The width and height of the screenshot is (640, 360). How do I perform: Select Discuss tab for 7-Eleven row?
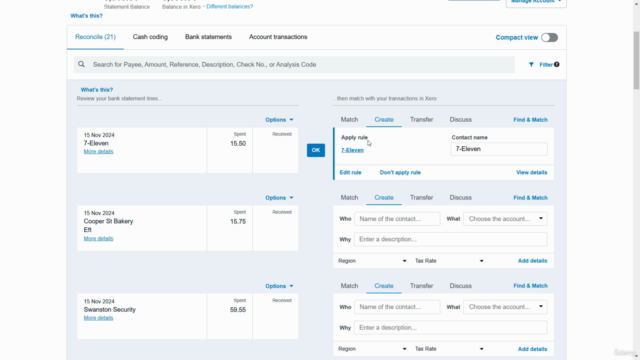pos(460,120)
